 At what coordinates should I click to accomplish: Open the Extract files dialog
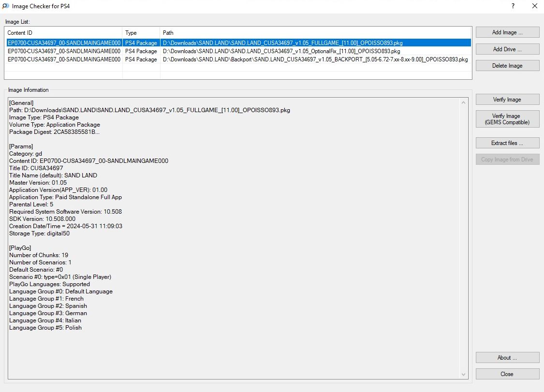point(507,143)
